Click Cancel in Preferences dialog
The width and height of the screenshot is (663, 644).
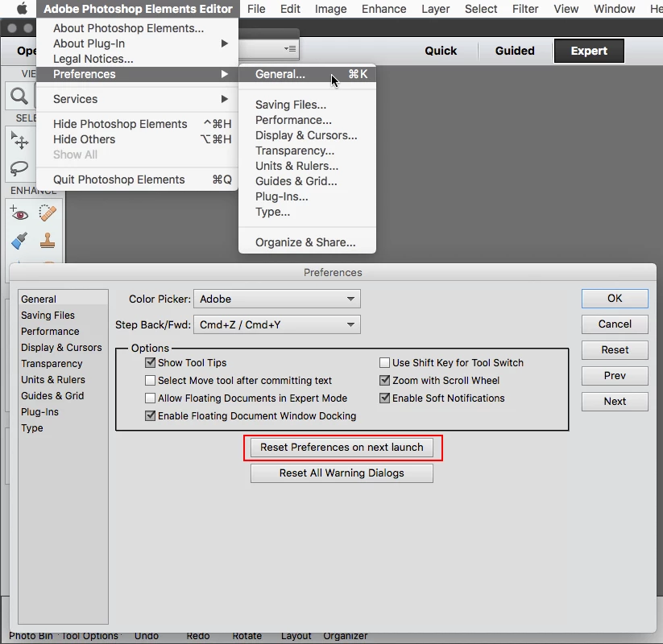pos(615,324)
